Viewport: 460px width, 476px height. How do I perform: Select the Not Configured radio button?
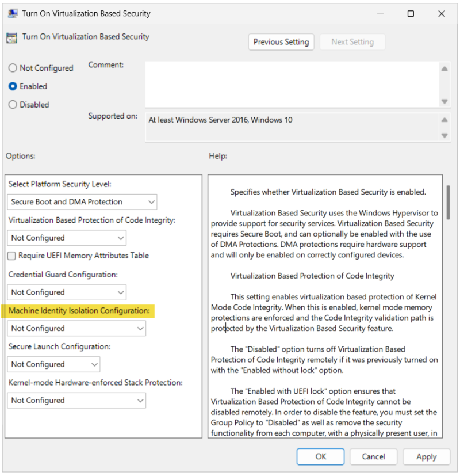(13, 68)
